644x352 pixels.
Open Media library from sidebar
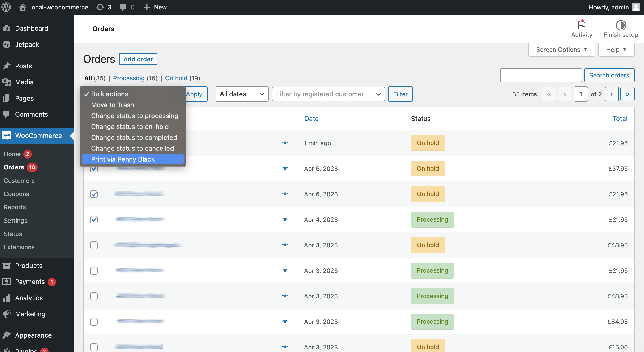(37, 82)
